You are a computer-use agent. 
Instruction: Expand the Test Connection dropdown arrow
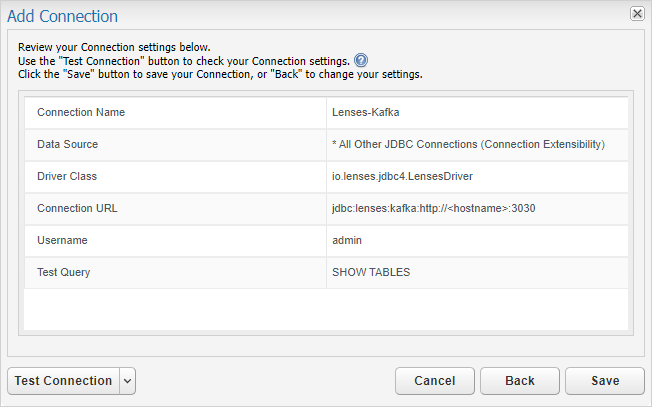coord(127,381)
